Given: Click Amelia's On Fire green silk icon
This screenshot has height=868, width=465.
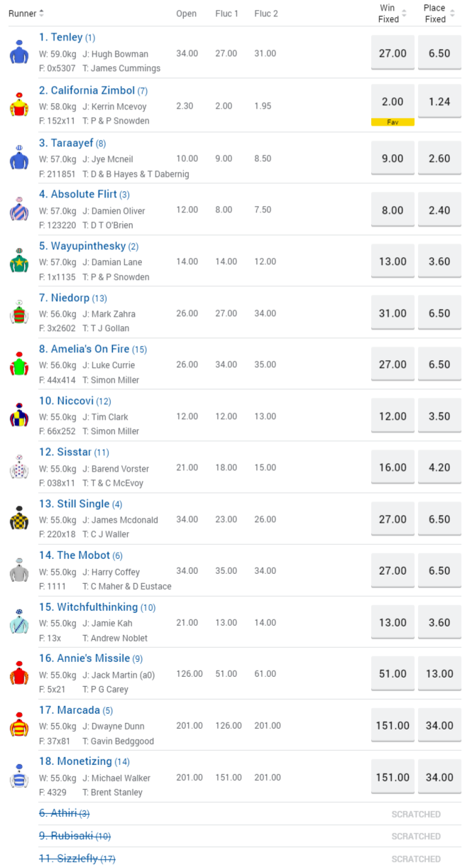Looking at the screenshot, I should pyautogui.click(x=19, y=364).
